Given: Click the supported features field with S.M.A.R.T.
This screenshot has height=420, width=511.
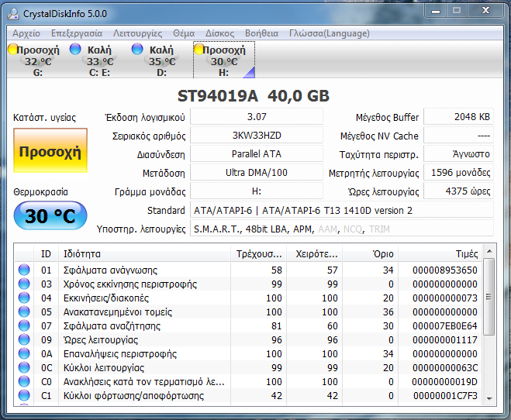Looking at the screenshot, I should pos(342,229).
